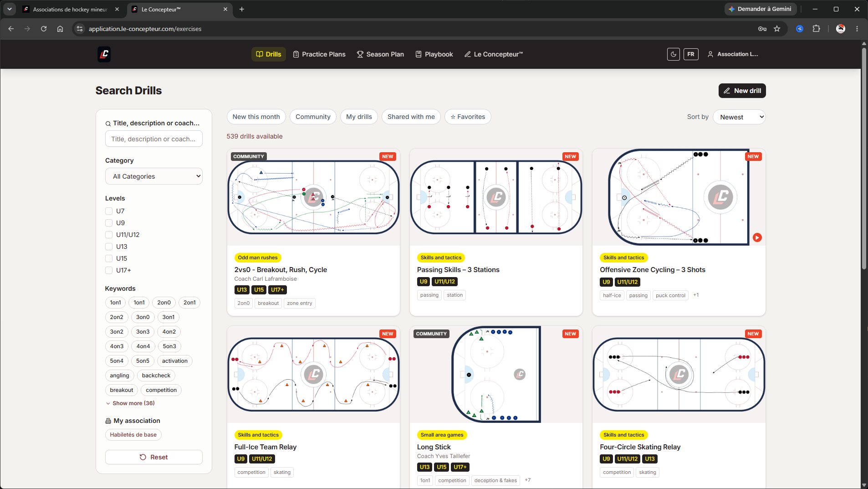Image resolution: width=868 pixels, height=489 pixels.
Task: Open Chrome three-dot menu
Action: tap(857, 29)
